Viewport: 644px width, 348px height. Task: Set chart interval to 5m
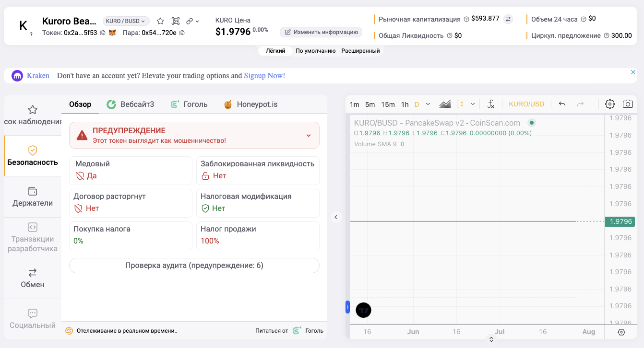[370, 104]
